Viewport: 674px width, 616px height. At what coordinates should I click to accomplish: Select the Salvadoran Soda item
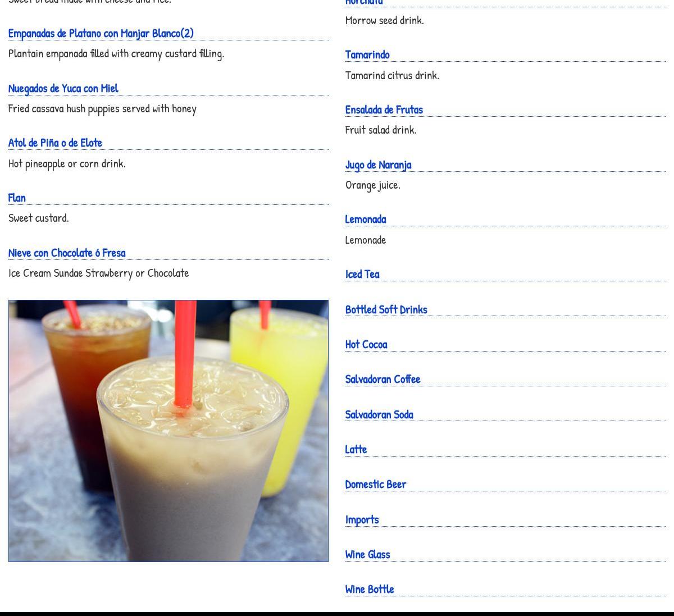[x=379, y=414]
